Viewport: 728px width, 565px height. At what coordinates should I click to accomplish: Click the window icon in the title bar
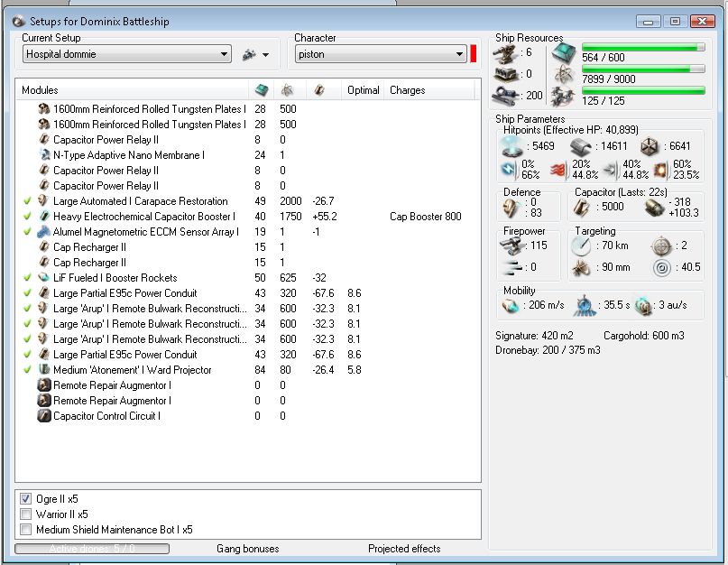(x=19, y=21)
